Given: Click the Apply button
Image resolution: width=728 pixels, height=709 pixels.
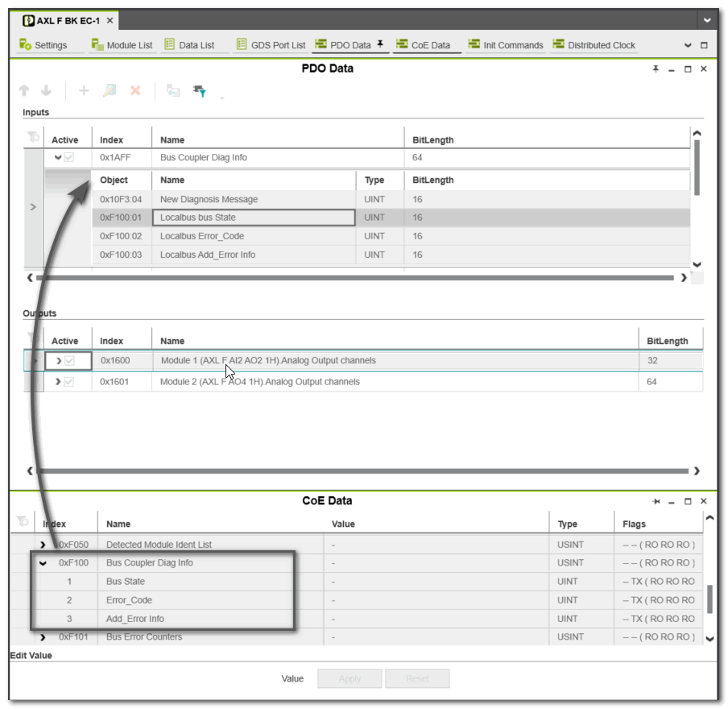Looking at the screenshot, I should coord(350,678).
